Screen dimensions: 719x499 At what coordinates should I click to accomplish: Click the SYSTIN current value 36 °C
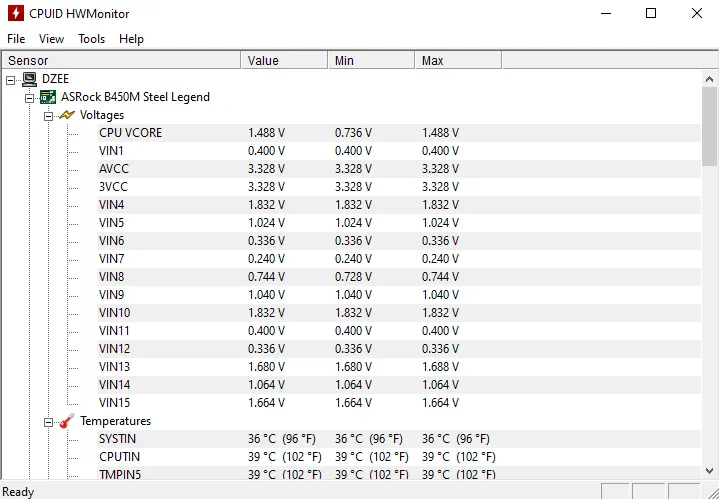click(x=282, y=439)
